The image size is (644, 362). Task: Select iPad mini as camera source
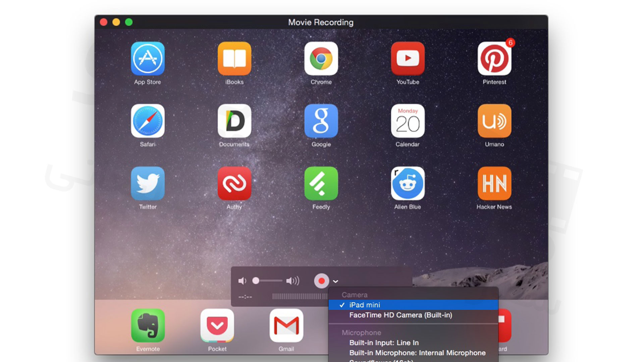pos(413,305)
